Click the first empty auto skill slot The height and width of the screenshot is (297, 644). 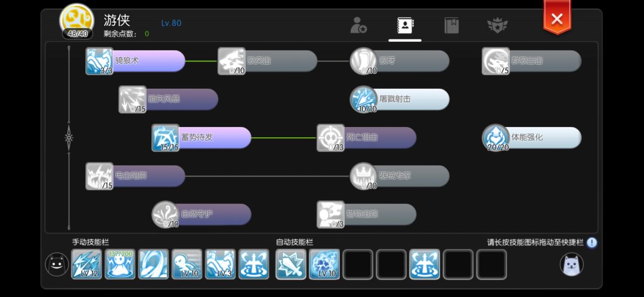click(358, 264)
